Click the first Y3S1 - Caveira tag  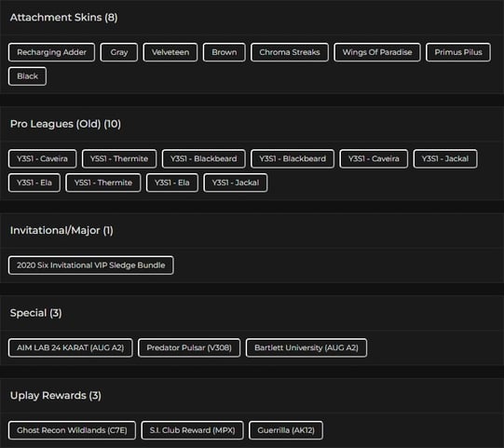click(x=43, y=158)
